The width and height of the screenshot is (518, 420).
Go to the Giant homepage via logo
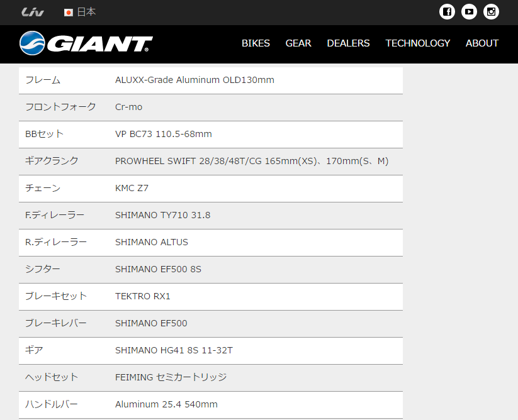coord(86,43)
